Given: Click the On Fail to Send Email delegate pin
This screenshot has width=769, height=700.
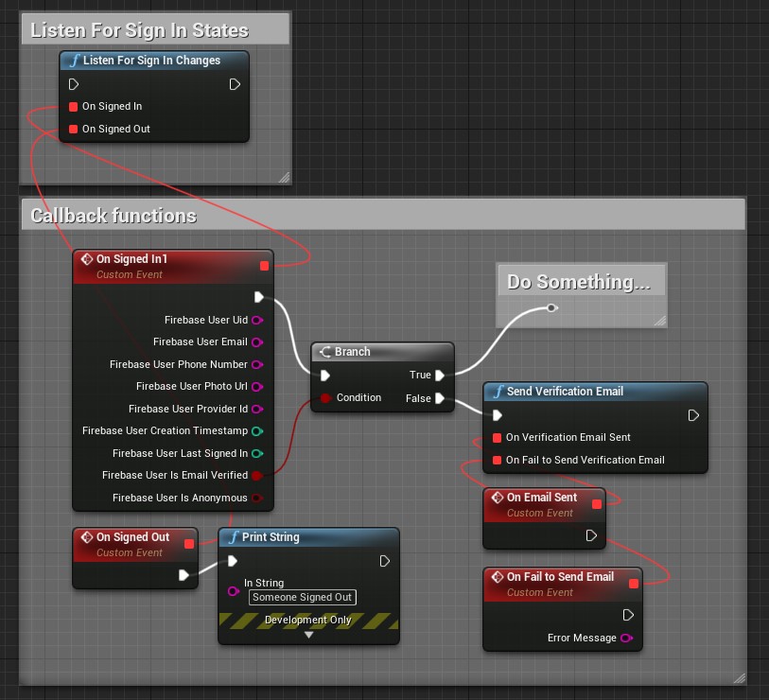Looking at the screenshot, I should coord(634,584).
